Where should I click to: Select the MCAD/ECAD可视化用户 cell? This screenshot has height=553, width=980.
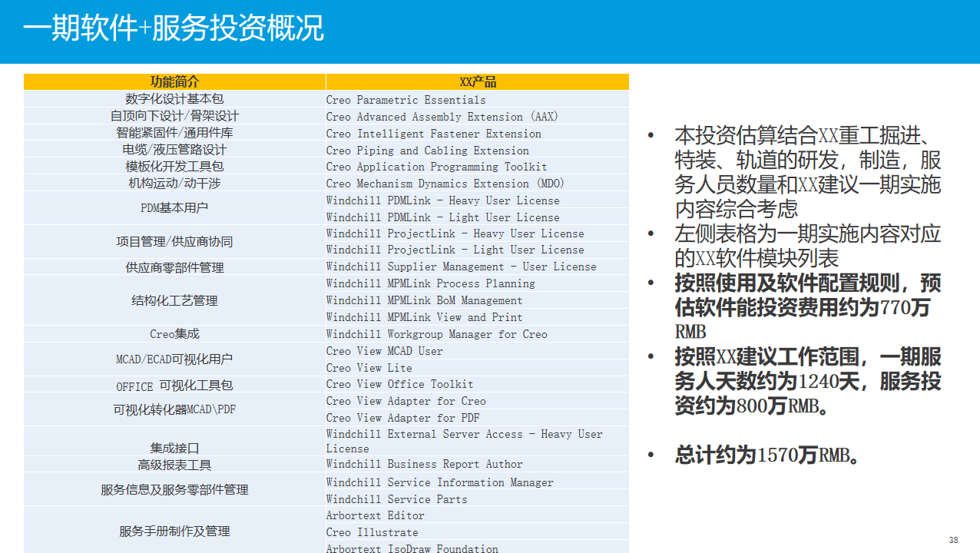(174, 359)
